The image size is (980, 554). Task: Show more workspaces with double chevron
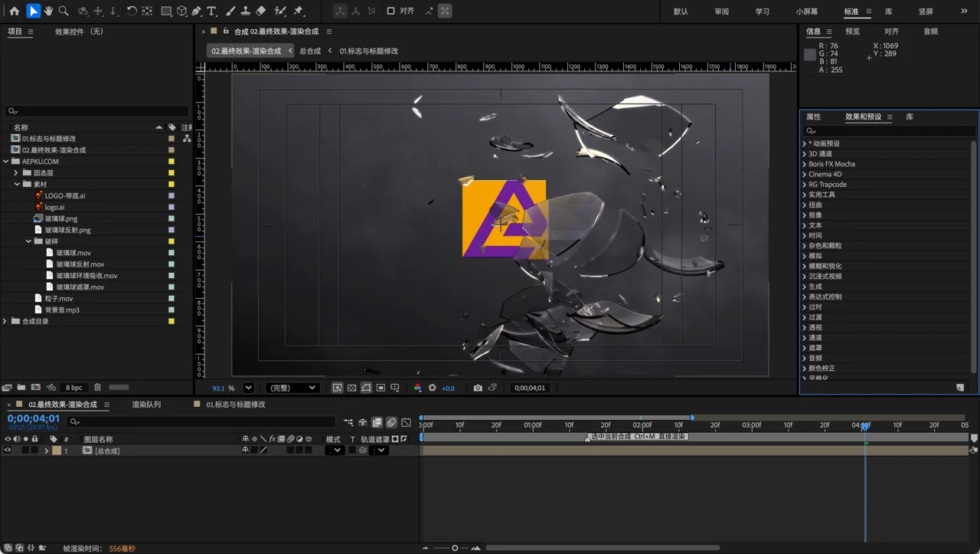(964, 11)
